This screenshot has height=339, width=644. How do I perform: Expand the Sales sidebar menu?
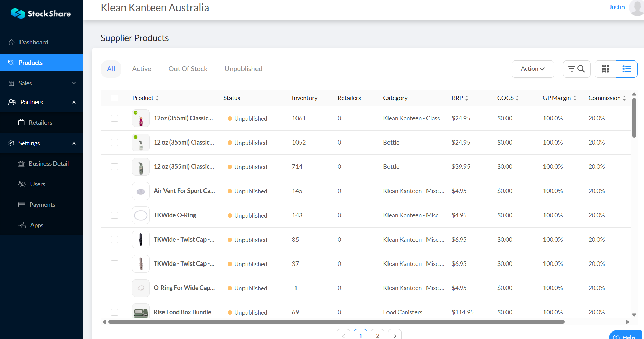pos(42,83)
